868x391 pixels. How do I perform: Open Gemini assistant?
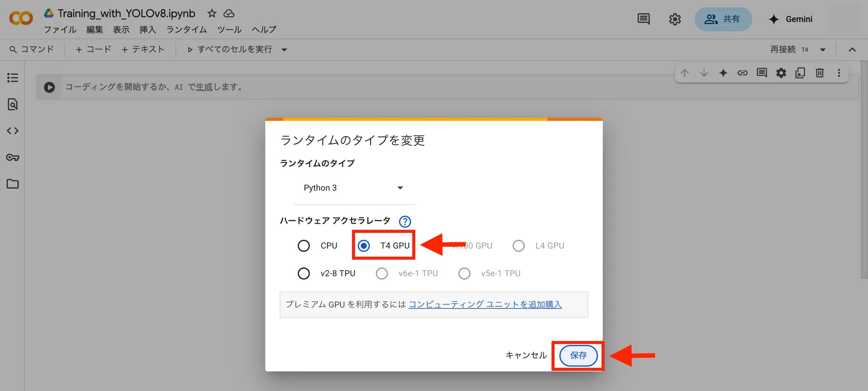coord(790,19)
